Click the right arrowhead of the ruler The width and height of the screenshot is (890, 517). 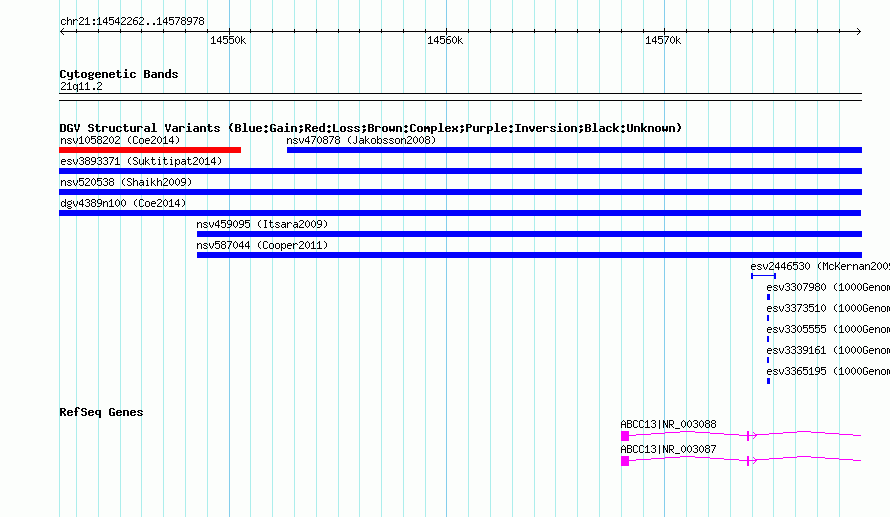click(859, 31)
